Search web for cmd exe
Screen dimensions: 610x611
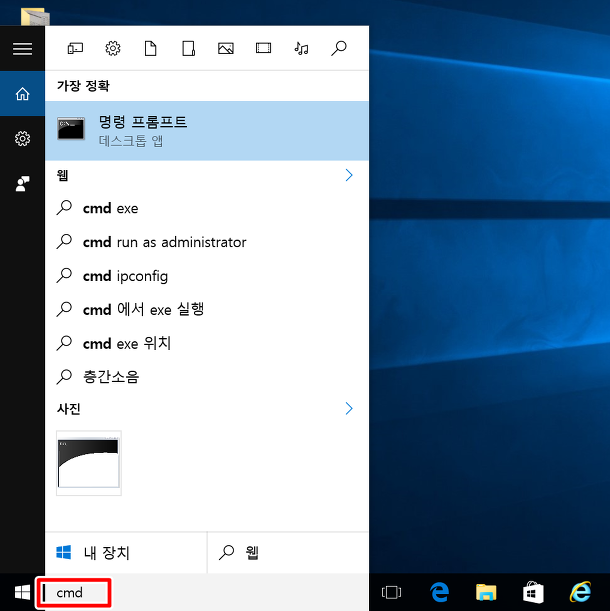point(207,208)
